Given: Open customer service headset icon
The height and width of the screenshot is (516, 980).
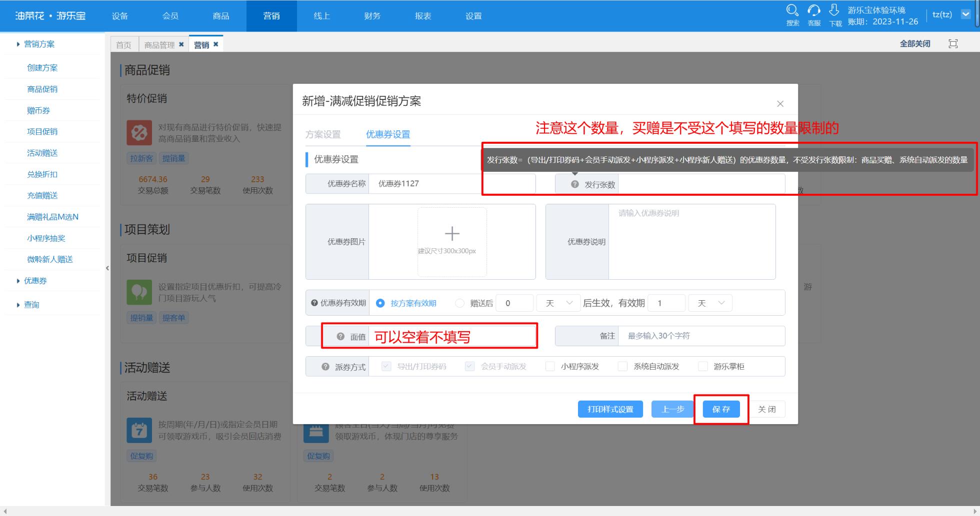Looking at the screenshot, I should tap(814, 10).
